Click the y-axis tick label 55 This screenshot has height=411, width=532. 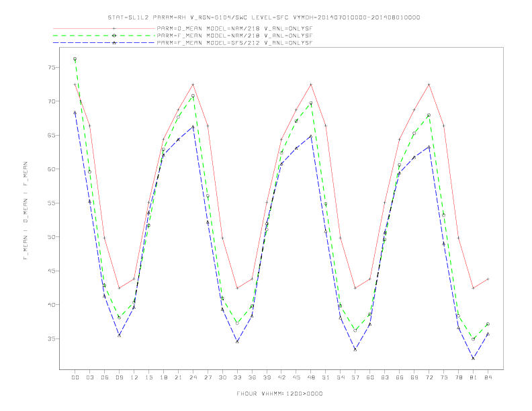52,203
